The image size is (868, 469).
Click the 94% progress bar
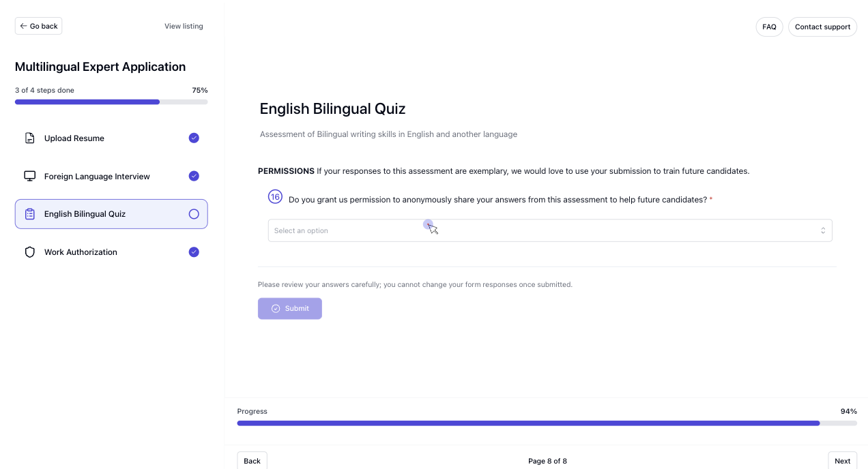[x=546, y=423]
